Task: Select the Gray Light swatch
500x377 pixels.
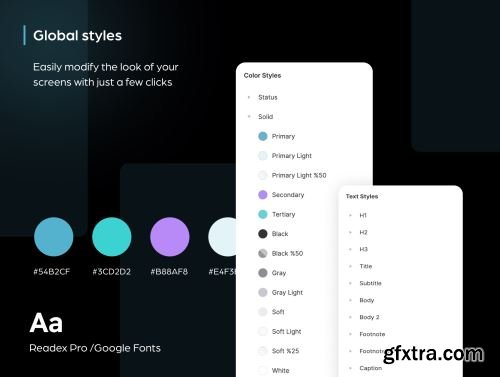Action: click(263, 292)
